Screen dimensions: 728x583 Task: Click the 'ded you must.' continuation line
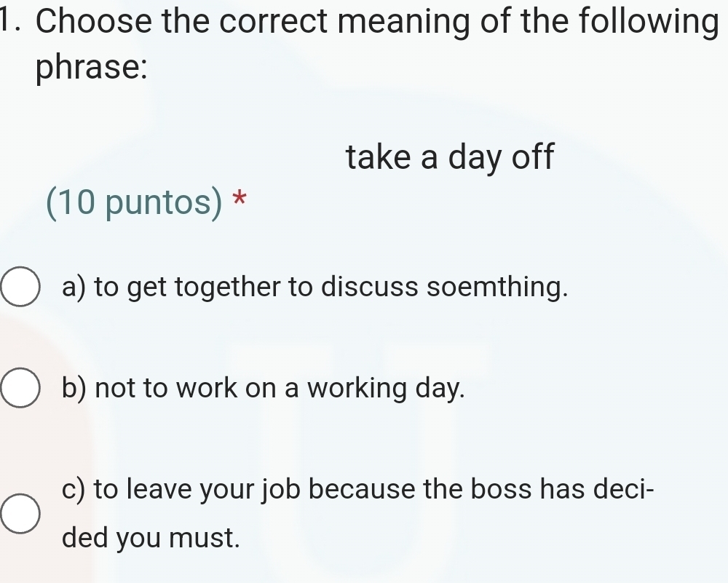[x=151, y=539]
